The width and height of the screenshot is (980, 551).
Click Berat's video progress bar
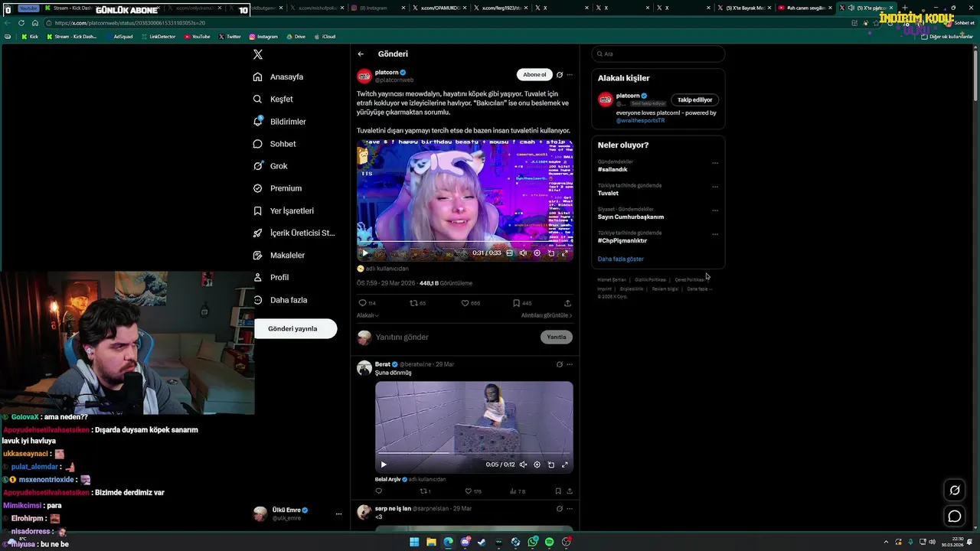click(x=474, y=453)
